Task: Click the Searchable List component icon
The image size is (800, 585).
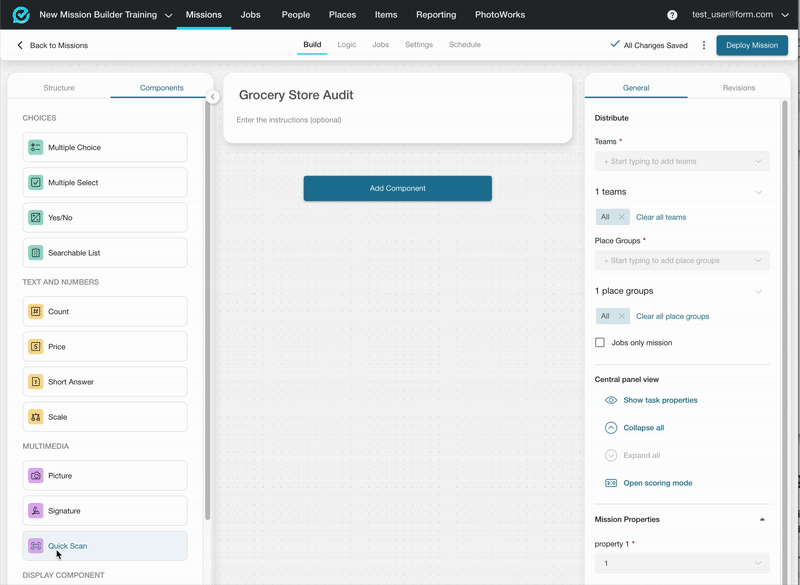Action: coord(36,253)
